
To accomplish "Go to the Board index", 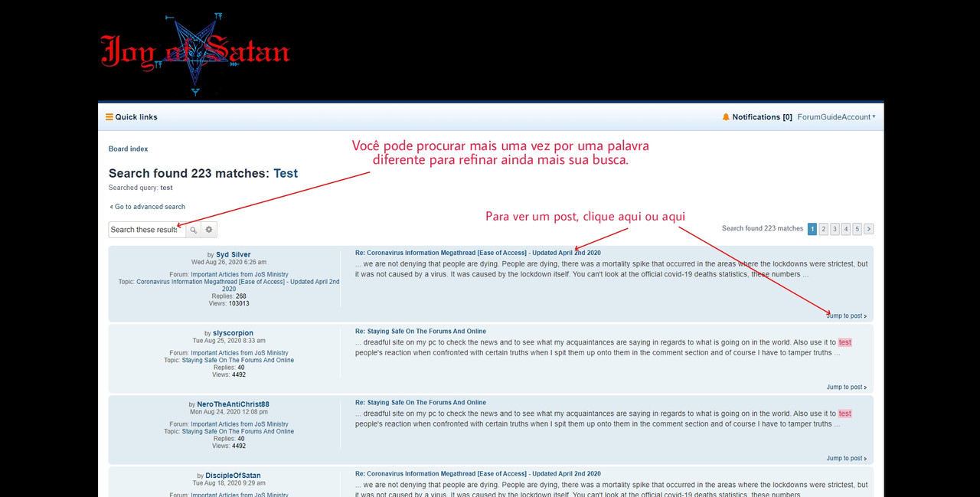I will coord(128,149).
